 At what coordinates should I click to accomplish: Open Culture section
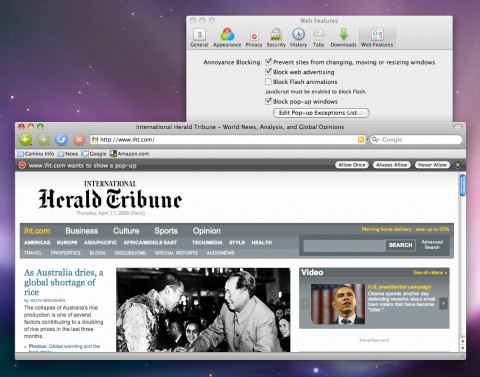126,231
